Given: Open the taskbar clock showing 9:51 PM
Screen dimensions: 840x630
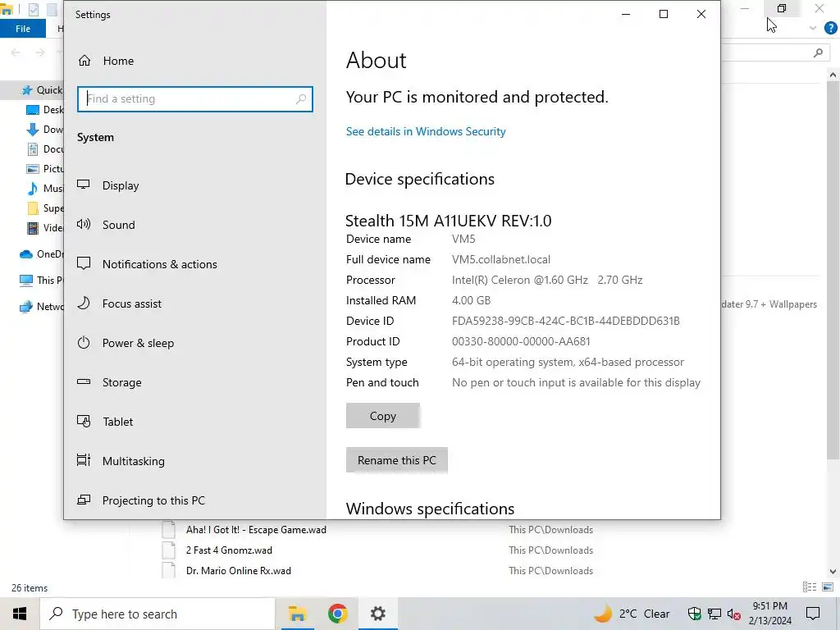Looking at the screenshot, I should 769,614.
